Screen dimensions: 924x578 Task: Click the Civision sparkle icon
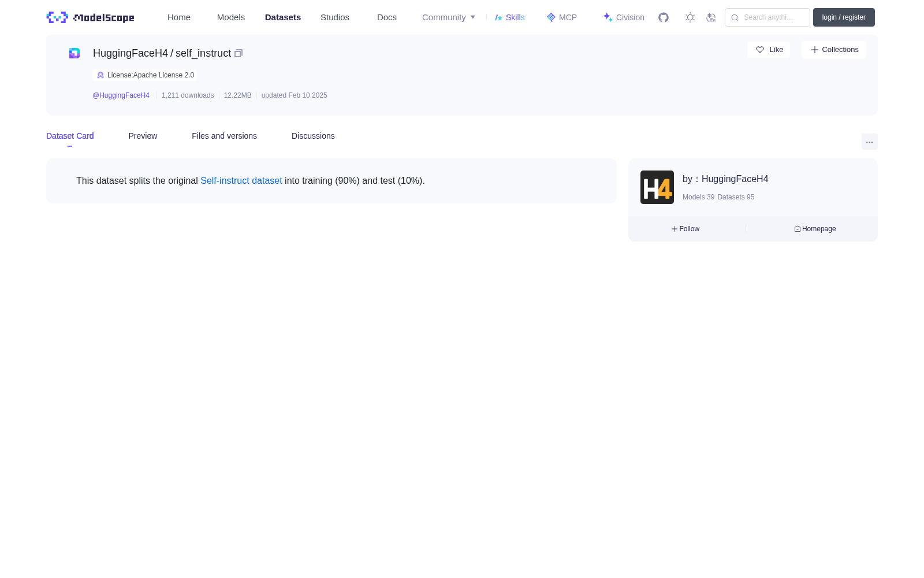coord(608,17)
